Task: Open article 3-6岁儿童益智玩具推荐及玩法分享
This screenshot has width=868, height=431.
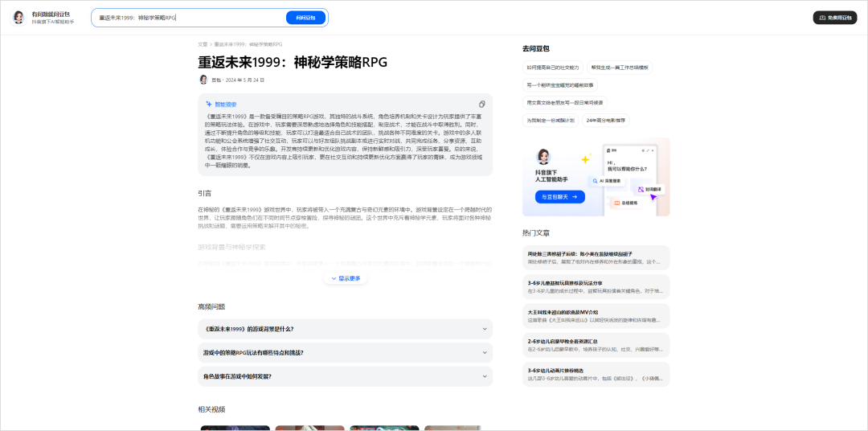Action: pyautogui.click(x=596, y=286)
